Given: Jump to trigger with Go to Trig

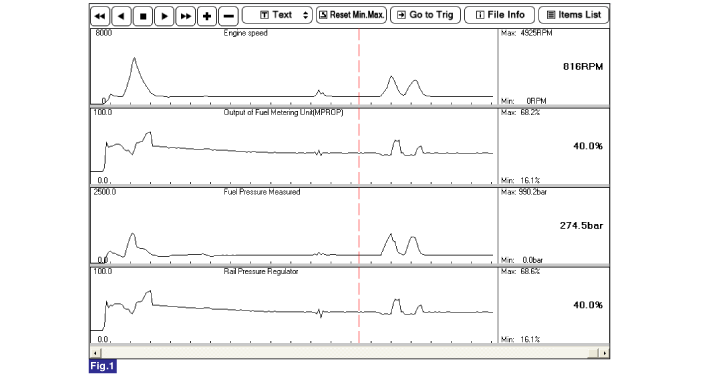Looking at the screenshot, I should tap(426, 15).
